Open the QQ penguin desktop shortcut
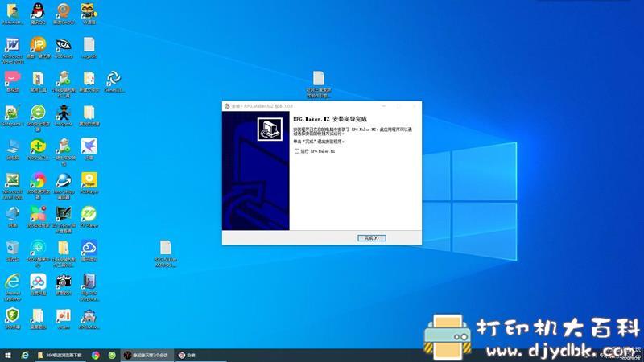Viewport: 644px width, 362px height. [x=38, y=13]
